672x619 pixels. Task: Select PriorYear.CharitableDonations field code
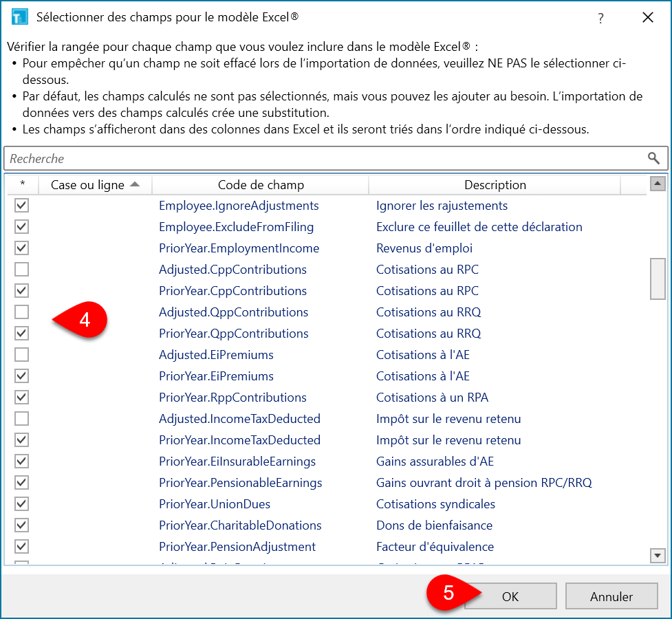coord(240,525)
